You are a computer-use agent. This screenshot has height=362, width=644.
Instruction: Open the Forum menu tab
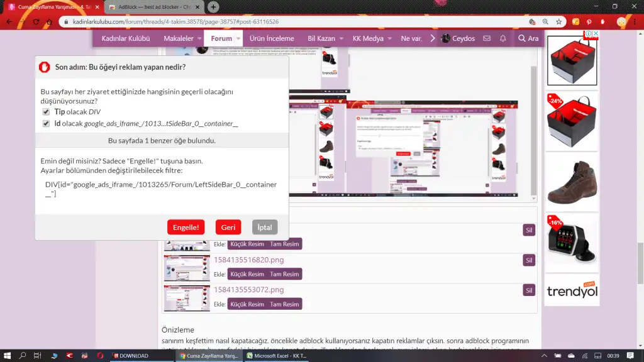pyautogui.click(x=221, y=38)
